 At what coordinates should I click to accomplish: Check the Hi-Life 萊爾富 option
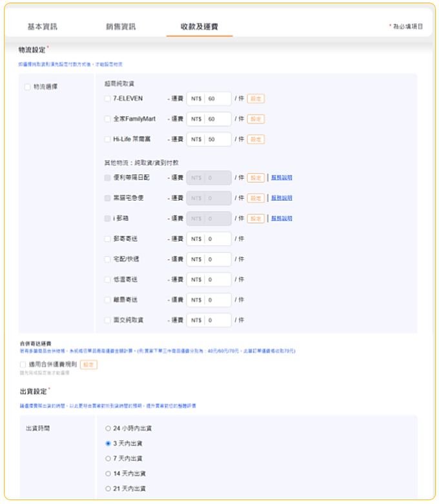tap(108, 139)
